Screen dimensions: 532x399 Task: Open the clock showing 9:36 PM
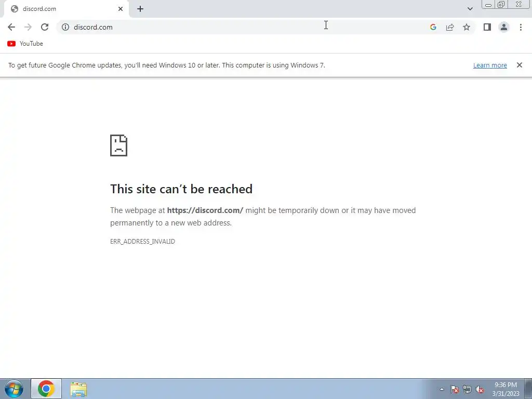coord(506,389)
